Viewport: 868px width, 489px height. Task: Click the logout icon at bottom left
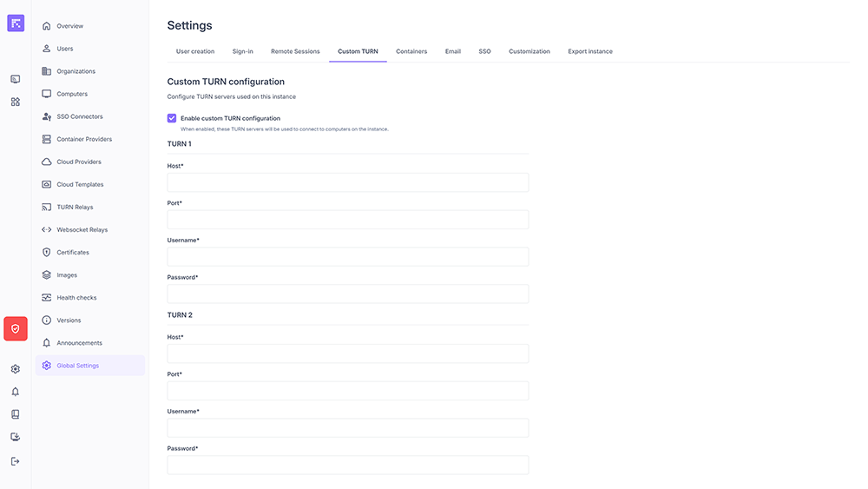coord(16,461)
